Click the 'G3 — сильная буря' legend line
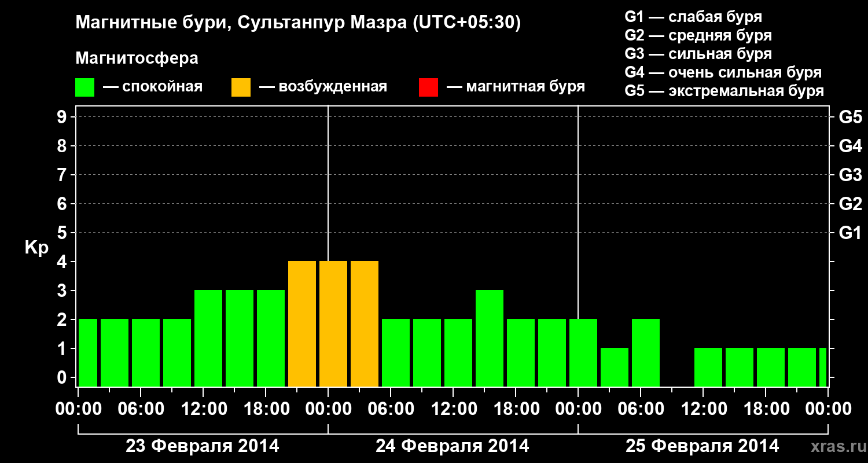This screenshot has height=463, width=868. [x=698, y=54]
